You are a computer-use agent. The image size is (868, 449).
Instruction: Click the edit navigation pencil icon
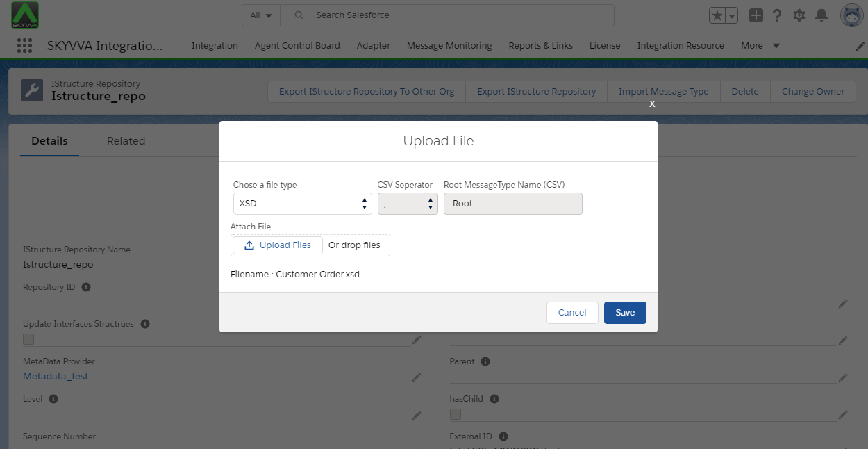click(860, 46)
